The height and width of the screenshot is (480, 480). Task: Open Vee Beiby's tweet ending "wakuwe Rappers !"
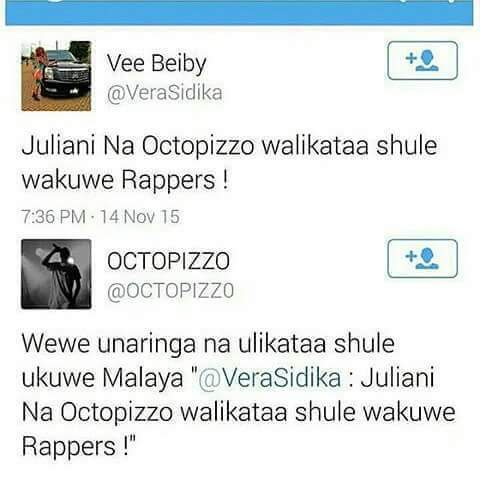tap(229, 163)
